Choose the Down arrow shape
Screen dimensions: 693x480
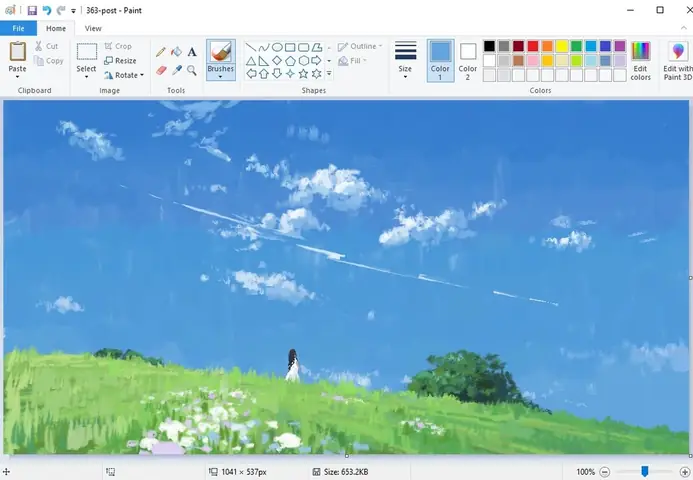tap(277, 74)
